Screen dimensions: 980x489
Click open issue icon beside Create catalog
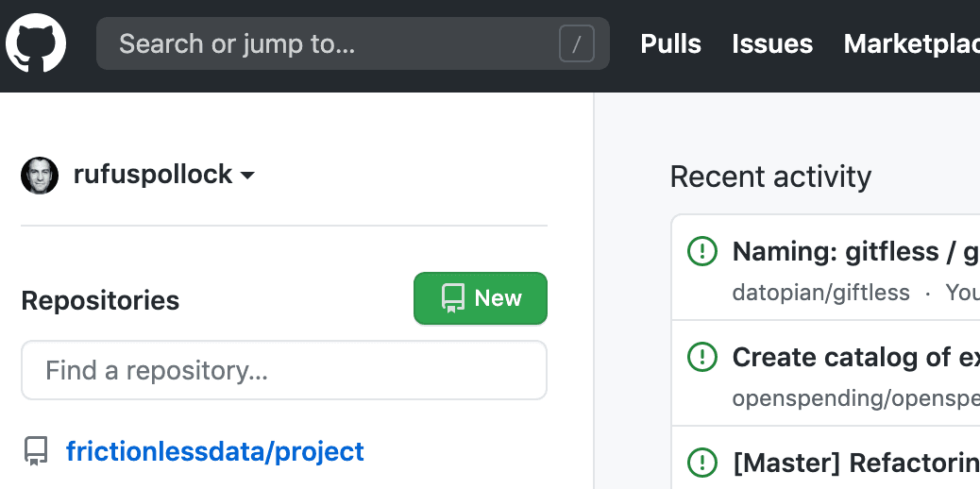click(x=701, y=357)
